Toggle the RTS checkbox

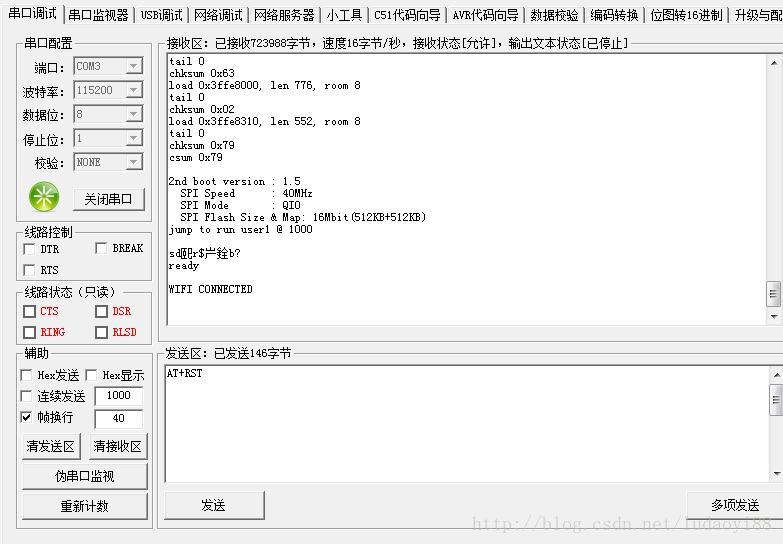tap(29, 270)
